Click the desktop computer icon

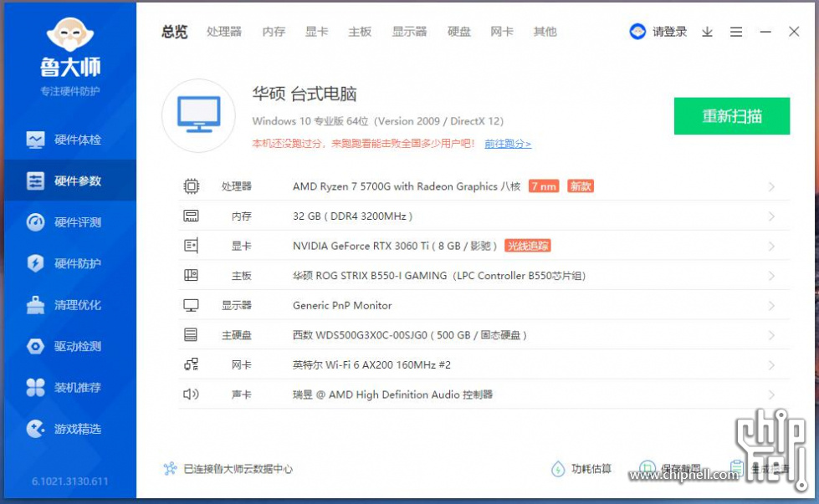198,115
